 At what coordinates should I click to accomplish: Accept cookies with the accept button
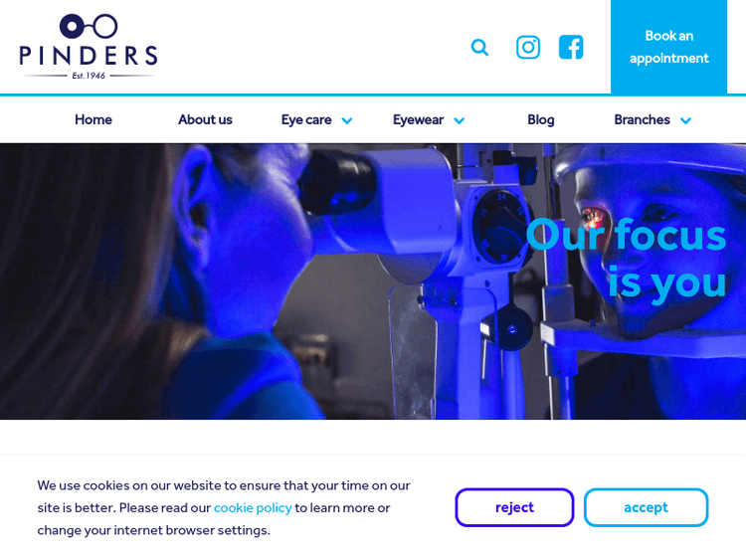[646, 507]
